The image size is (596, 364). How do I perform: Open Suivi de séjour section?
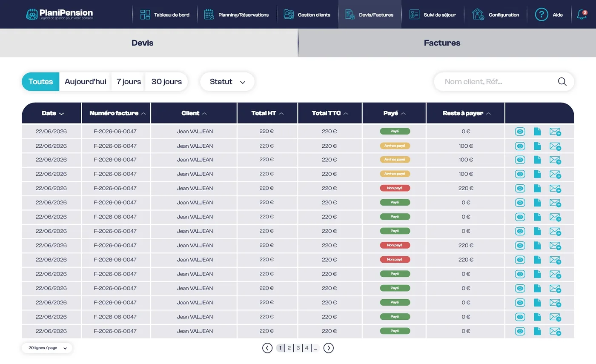point(432,14)
